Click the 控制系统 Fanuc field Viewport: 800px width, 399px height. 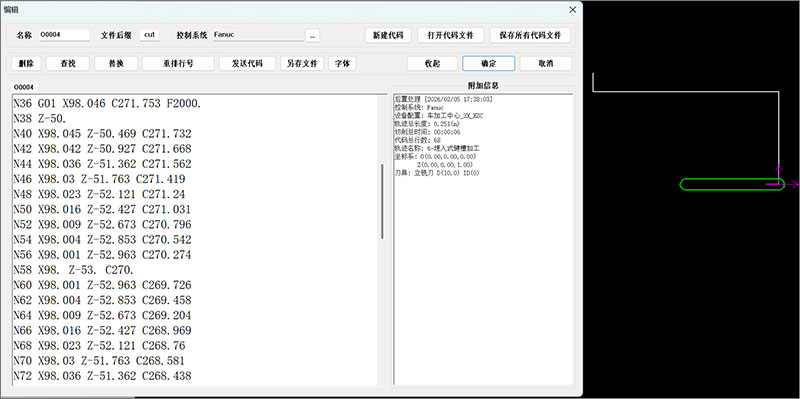coord(258,35)
